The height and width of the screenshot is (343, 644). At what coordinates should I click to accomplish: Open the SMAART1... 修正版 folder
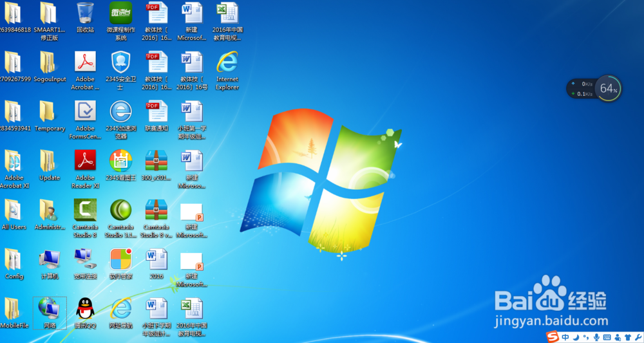[x=50, y=21]
